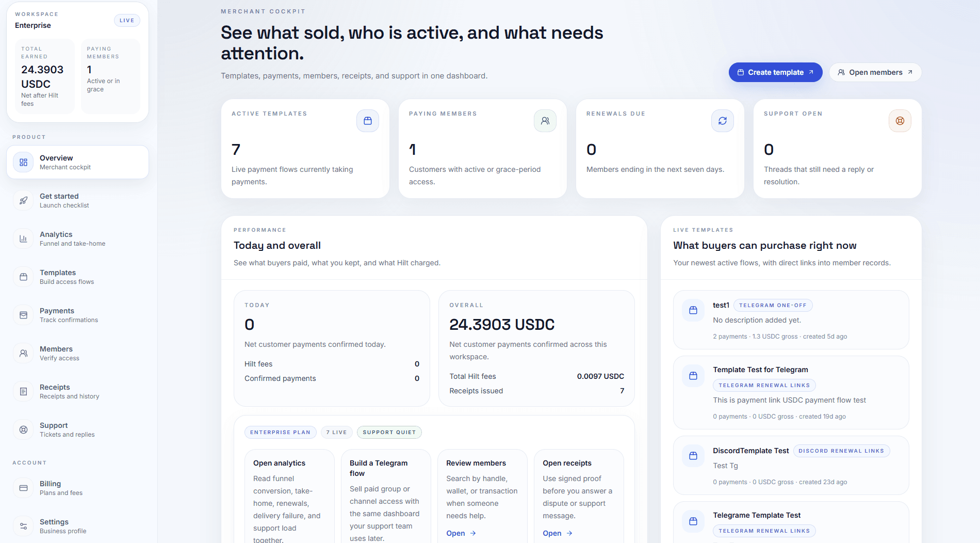Screen dimensions: 980x543
Task: Open Billing plans and fees
Action: coord(78,488)
